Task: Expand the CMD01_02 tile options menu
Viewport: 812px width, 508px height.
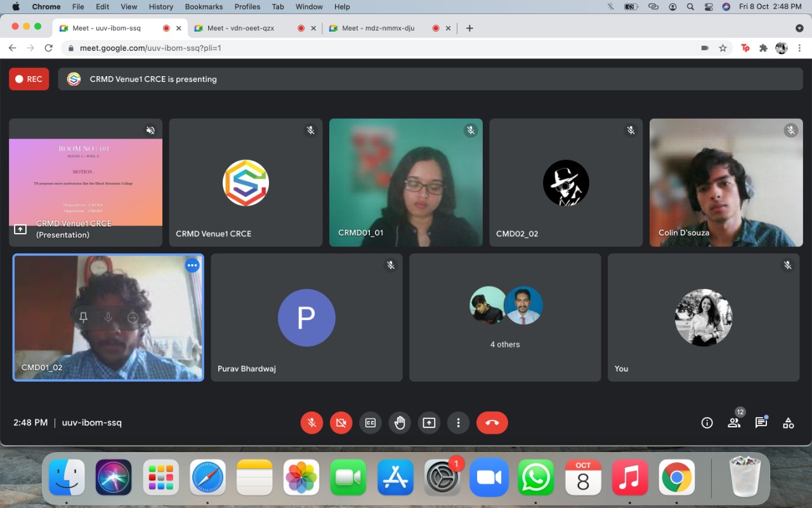Action: pos(192,265)
